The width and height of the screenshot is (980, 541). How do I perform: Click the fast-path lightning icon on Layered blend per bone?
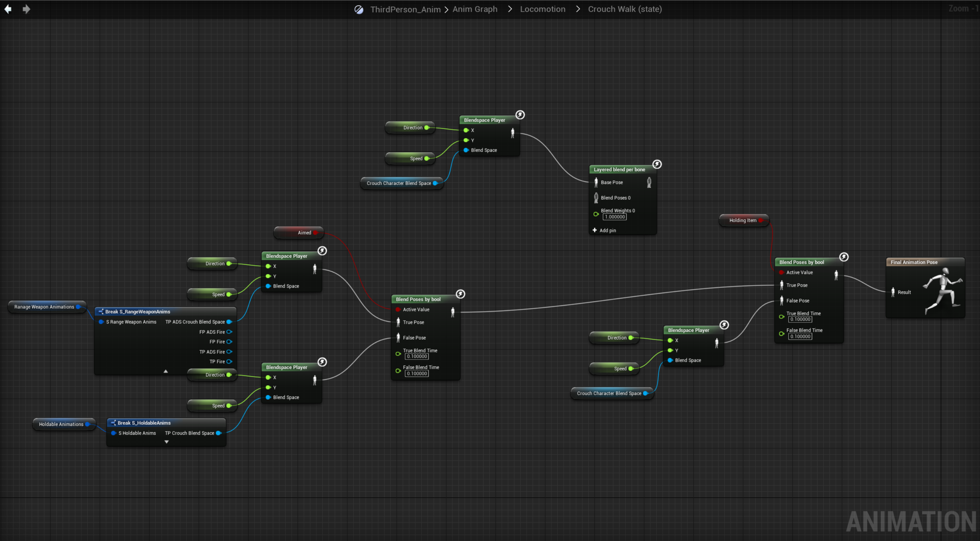pyautogui.click(x=657, y=164)
